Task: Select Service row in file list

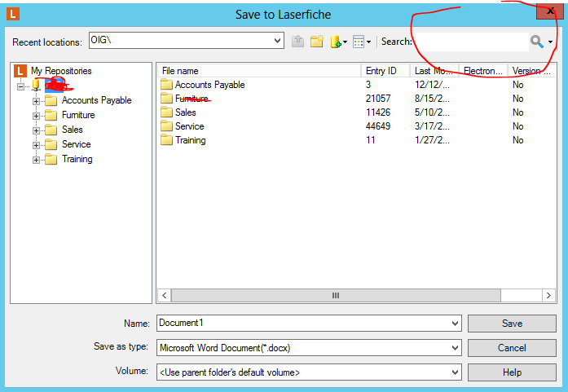Action: 357,126
